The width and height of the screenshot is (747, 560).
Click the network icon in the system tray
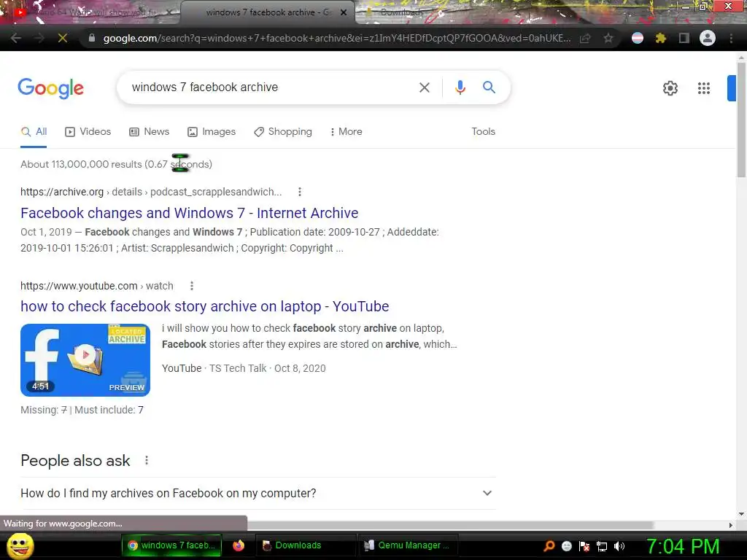click(602, 546)
